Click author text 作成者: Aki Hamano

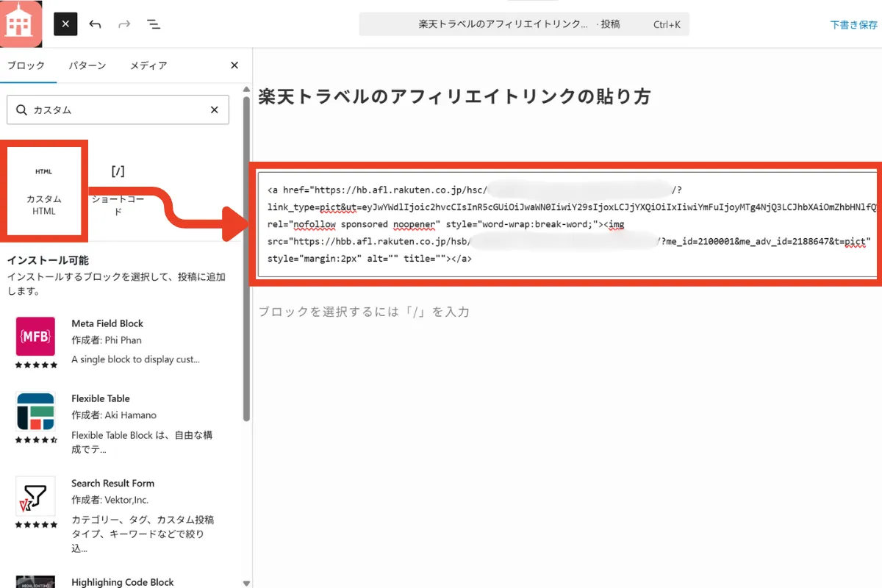(x=114, y=415)
